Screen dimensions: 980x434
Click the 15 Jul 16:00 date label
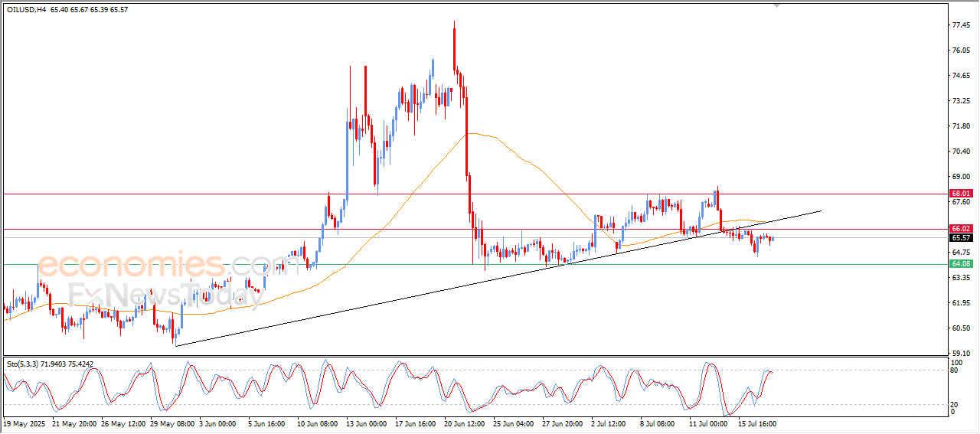[757, 423]
